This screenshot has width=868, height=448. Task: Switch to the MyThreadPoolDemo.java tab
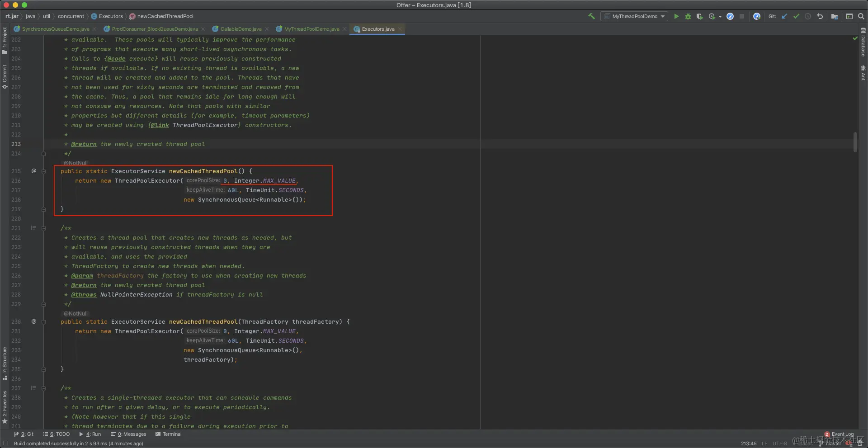coord(311,29)
